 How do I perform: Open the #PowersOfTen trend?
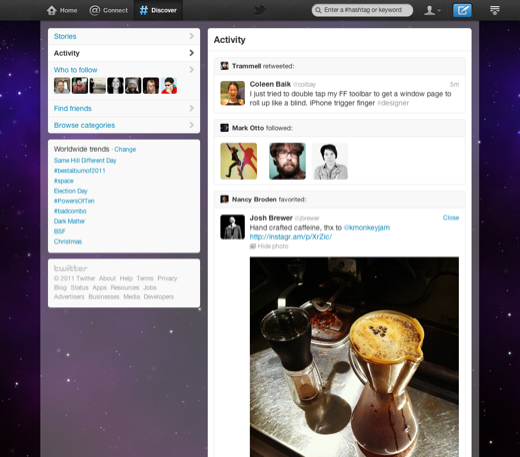click(74, 201)
